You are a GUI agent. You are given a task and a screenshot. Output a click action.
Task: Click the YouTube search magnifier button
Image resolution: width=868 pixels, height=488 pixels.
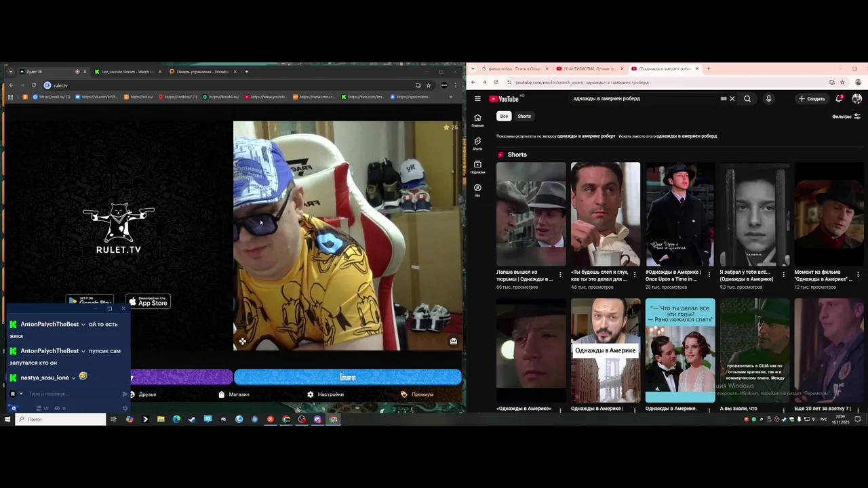747,99
